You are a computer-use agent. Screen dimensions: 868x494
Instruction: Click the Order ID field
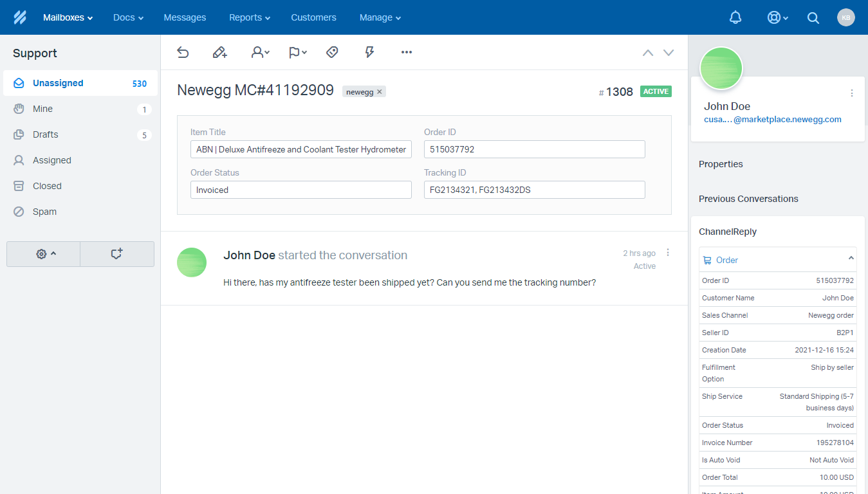click(x=534, y=149)
